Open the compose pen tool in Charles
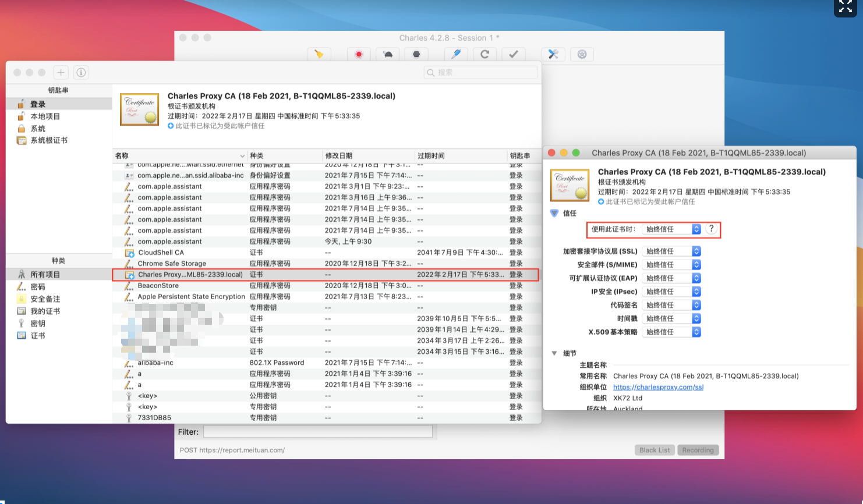The image size is (863, 504). point(456,54)
